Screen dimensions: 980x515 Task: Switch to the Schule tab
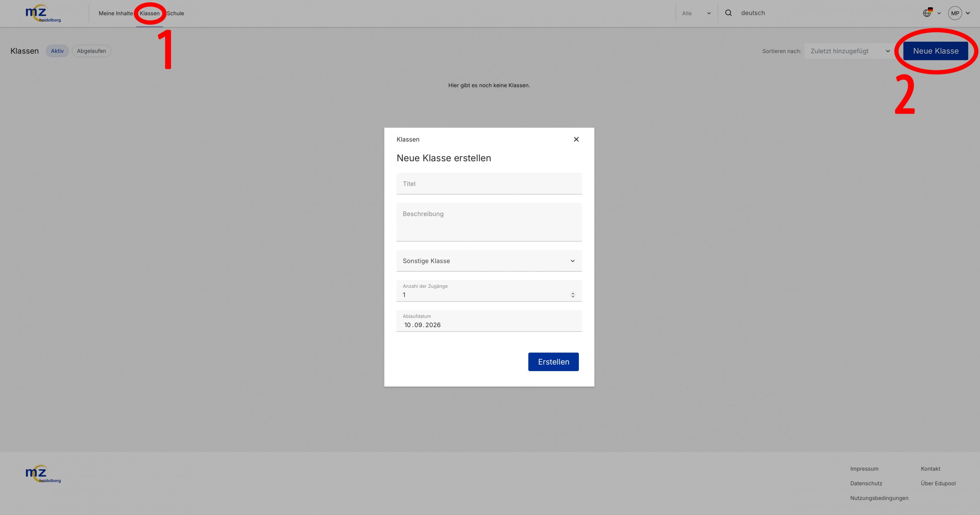pos(175,13)
